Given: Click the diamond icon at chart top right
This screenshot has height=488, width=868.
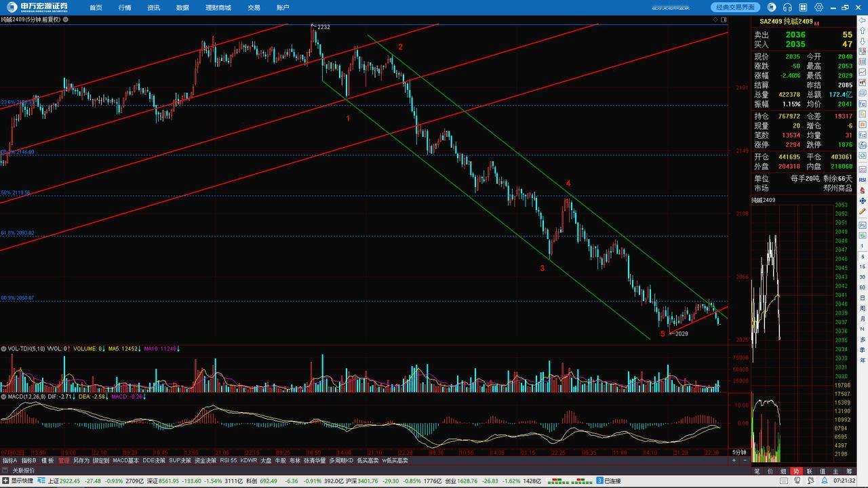Looking at the screenshot, I should click(715, 20).
